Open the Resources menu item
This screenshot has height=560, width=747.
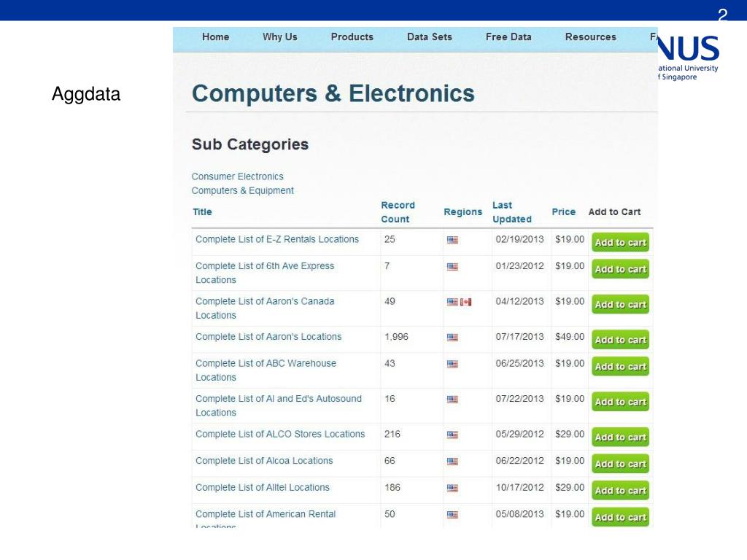[591, 36]
